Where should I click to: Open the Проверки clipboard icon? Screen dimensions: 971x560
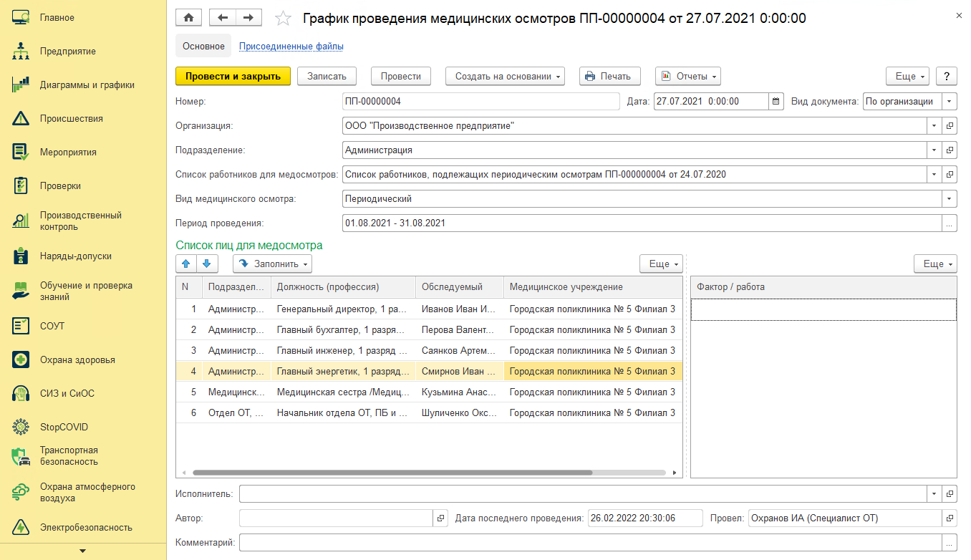[21, 185]
